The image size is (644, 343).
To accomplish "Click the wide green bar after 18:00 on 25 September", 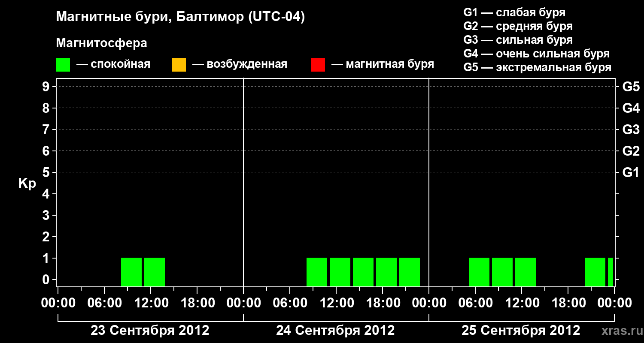I will [x=595, y=272].
